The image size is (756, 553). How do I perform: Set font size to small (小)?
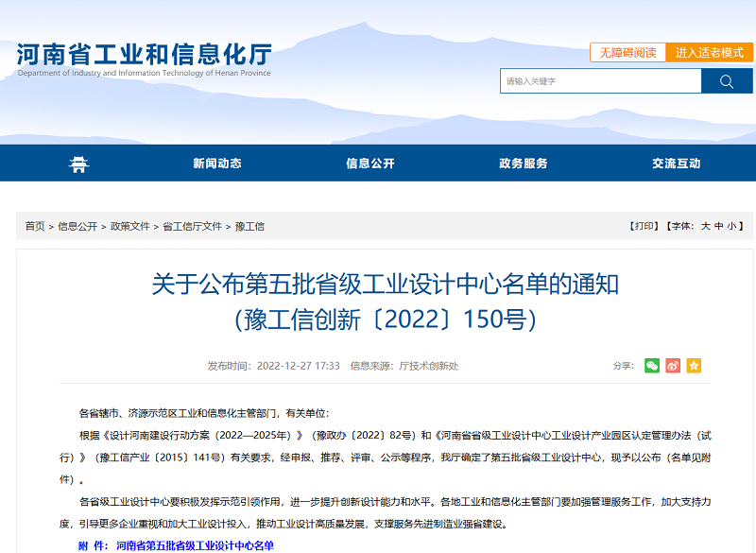tap(731, 226)
